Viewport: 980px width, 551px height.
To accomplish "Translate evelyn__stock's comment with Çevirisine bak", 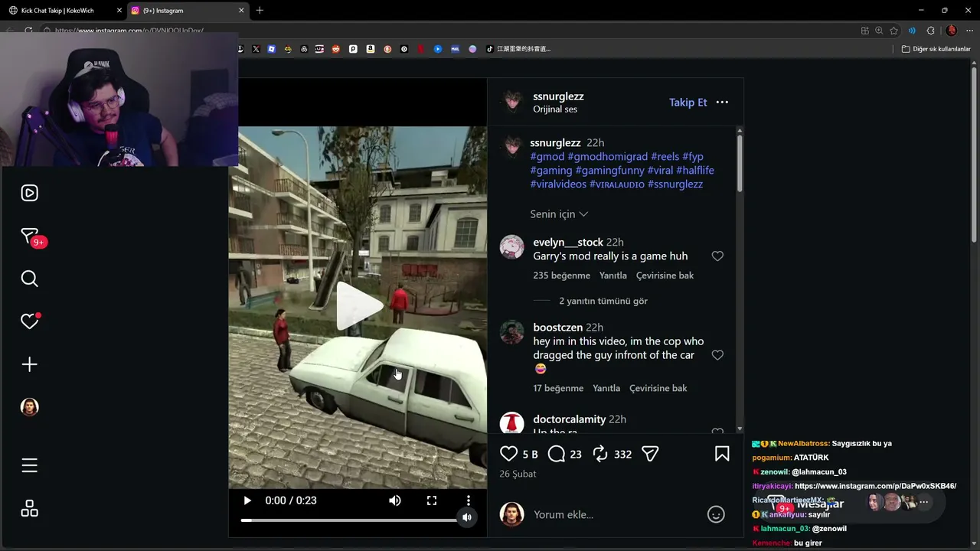I will (x=665, y=275).
